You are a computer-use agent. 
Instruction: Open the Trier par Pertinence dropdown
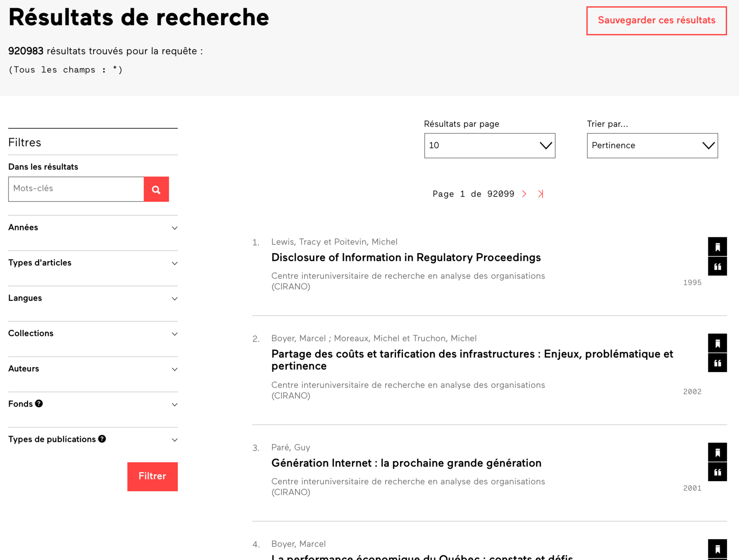[x=652, y=146]
